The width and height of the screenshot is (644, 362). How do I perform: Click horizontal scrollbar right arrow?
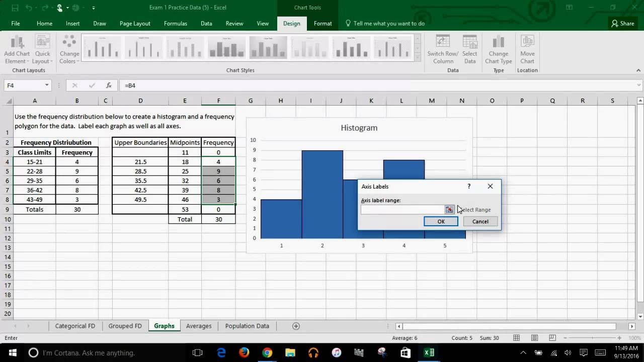[x=632, y=326]
